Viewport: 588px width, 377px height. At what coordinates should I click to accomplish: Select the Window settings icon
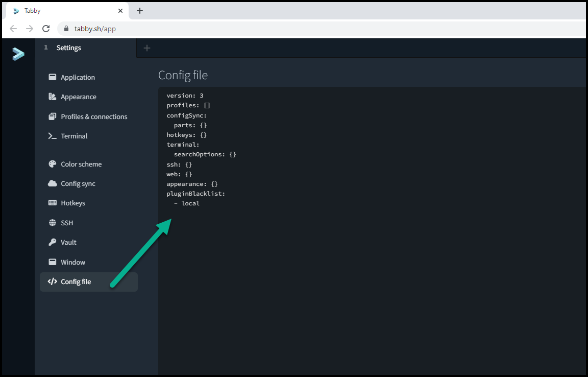(53, 262)
